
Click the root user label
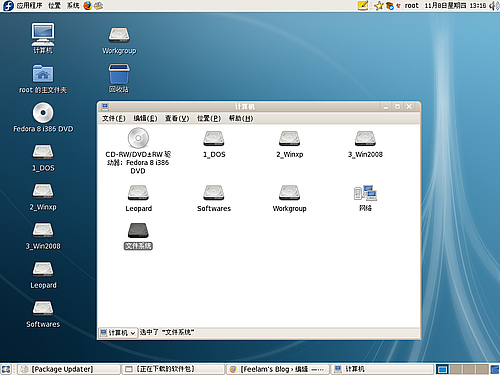pyautogui.click(x=411, y=6)
